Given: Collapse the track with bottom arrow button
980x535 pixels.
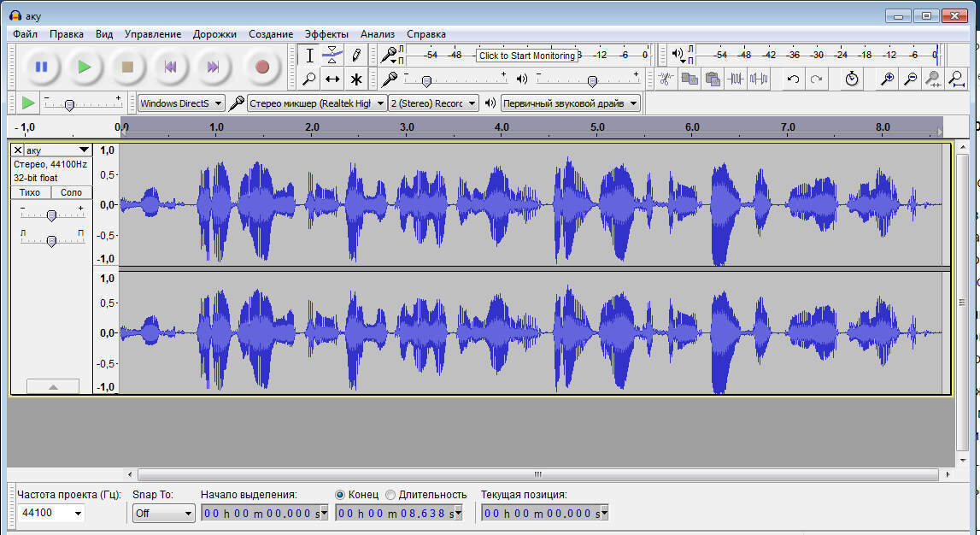Looking at the screenshot, I should tap(53, 386).
